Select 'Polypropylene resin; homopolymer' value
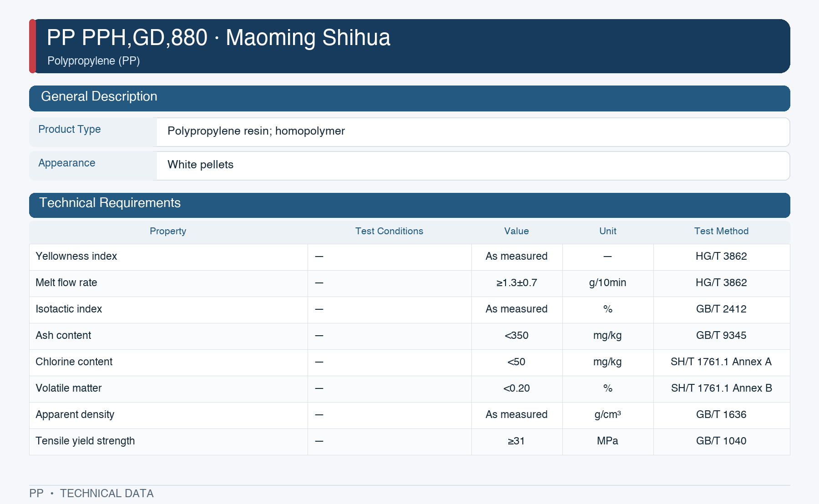The height and width of the screenshot is (504, 819). pos(256,131)
